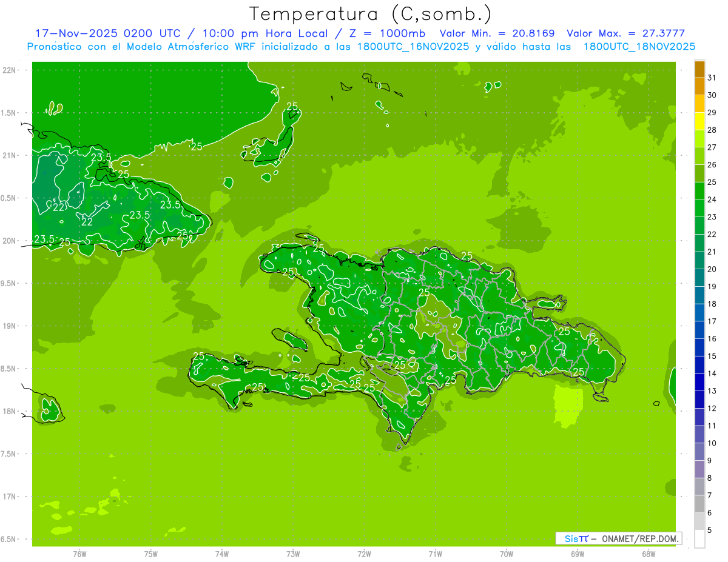Click the legend value 21
Screen dimensions: 728x562
pos(712,252)
